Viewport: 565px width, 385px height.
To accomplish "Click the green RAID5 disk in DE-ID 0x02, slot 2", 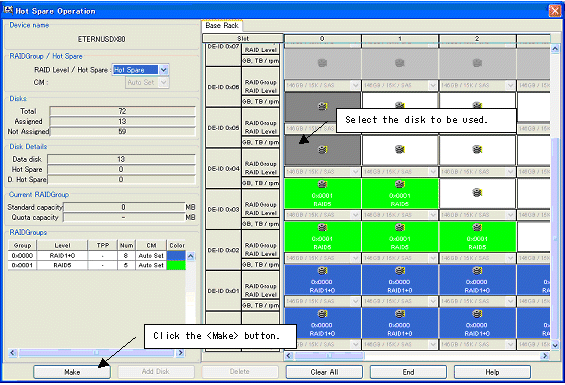I will [477, 236].
